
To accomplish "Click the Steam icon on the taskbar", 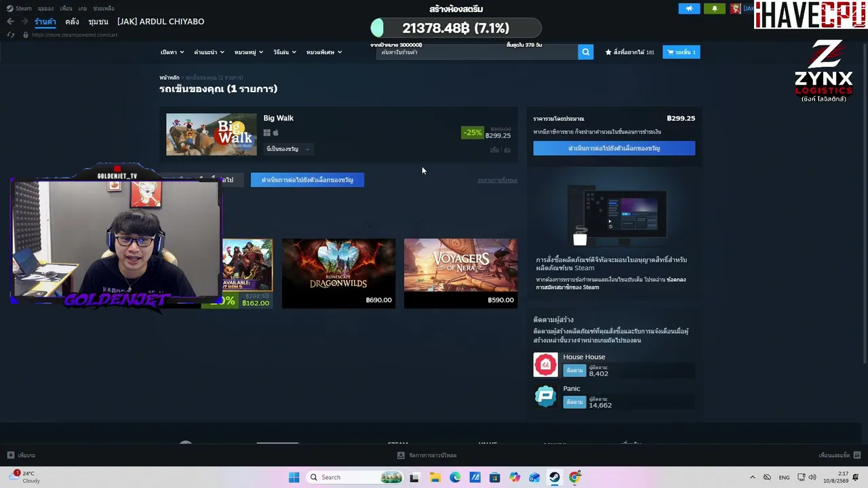I will (555, 477).
